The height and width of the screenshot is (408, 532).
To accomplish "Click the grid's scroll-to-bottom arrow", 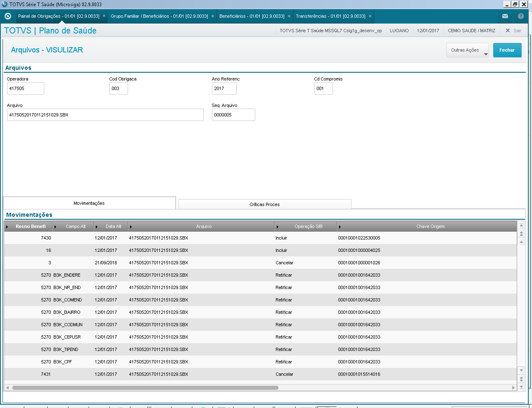I will tap(521, 387).
